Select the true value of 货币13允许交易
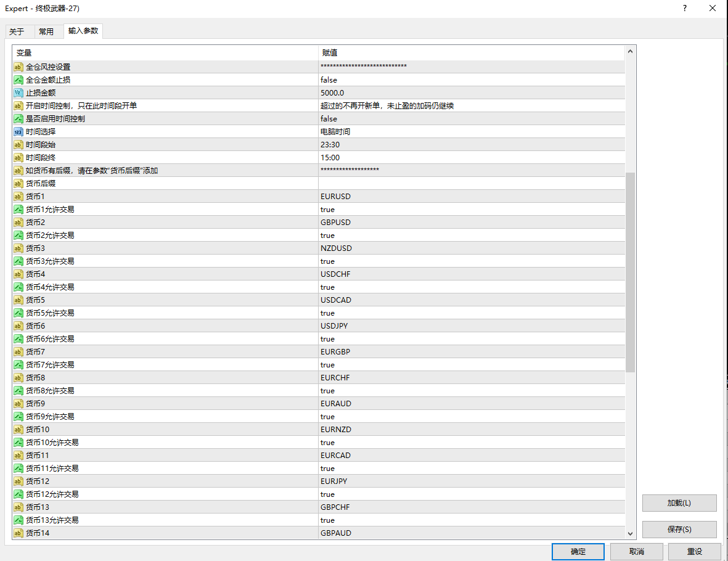 472,520
